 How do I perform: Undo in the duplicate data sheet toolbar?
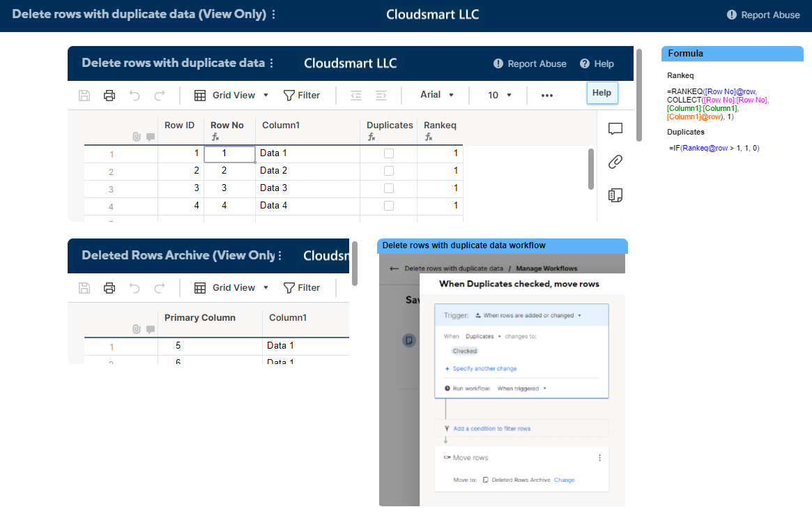pos(135,96)
